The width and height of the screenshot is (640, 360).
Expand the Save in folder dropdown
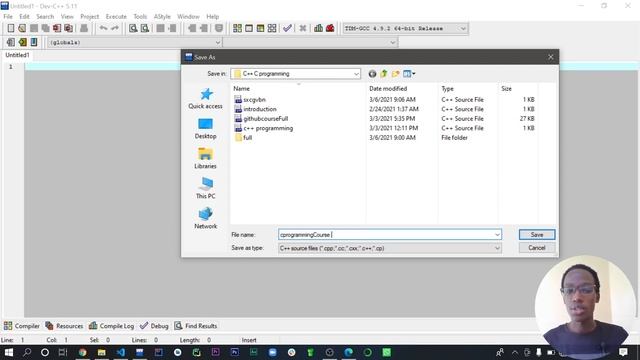point(356,74)
